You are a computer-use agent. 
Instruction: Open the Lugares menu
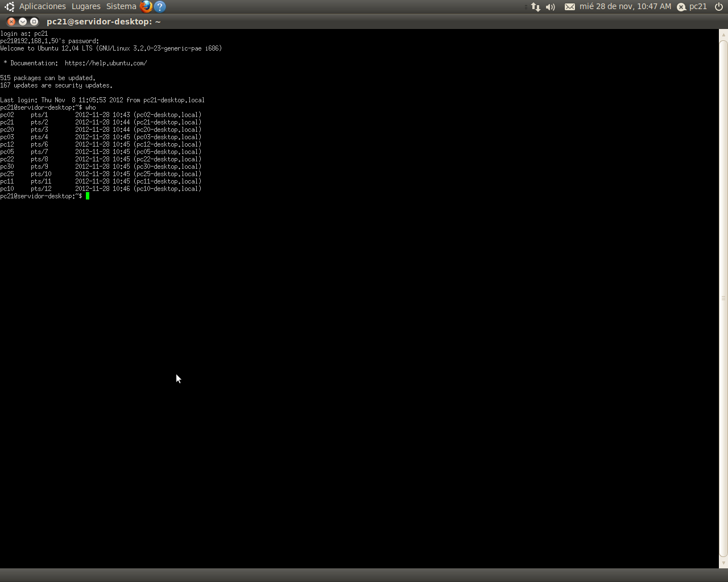pos(85,6)
